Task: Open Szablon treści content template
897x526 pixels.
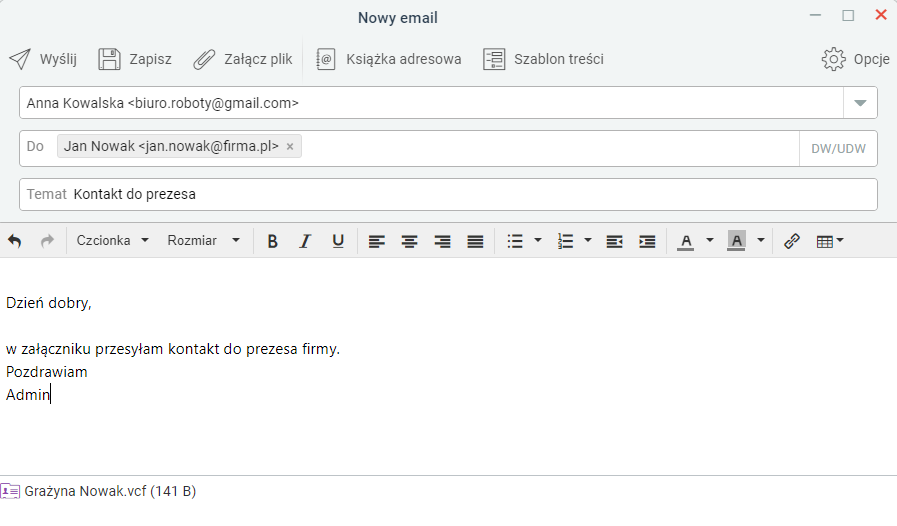Action: coord(543,59)
